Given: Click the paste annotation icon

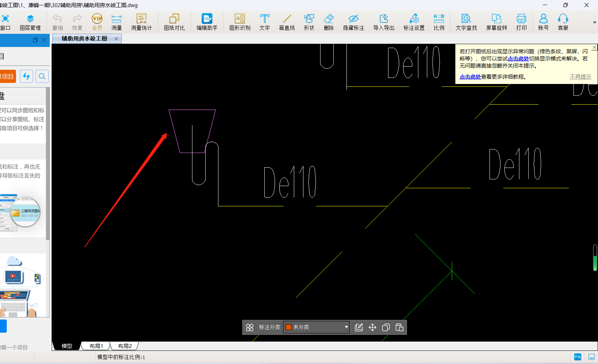Looking at the screenshot, I should point(399,327).
